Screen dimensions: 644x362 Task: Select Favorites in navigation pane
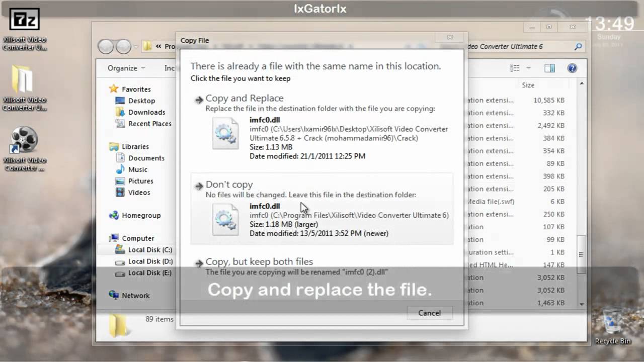[130, 89]
